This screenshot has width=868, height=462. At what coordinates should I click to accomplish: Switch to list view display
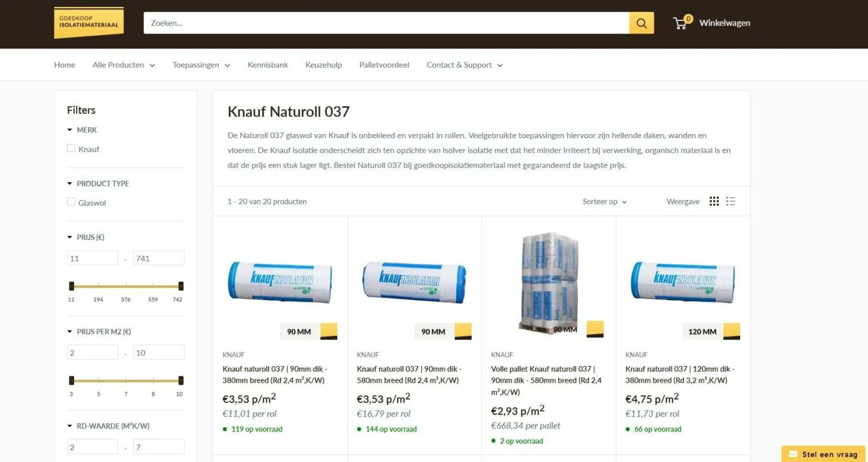[731, 201]
